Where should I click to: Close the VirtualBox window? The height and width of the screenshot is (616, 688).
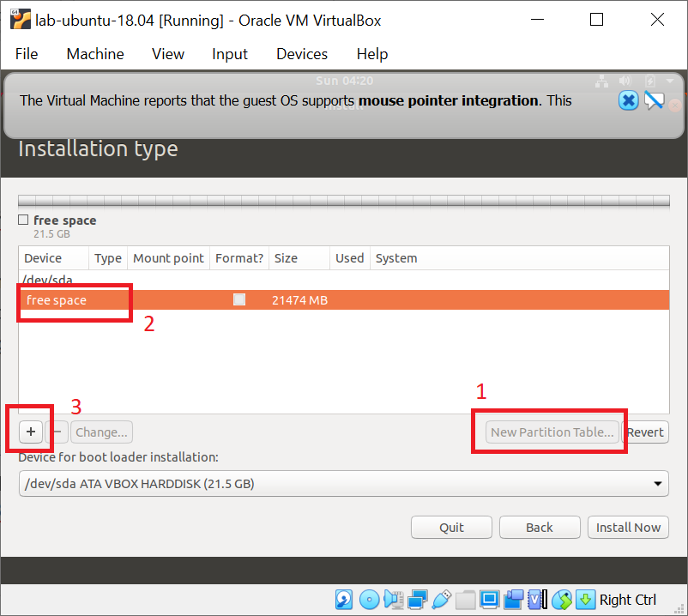tap(657, 20)
